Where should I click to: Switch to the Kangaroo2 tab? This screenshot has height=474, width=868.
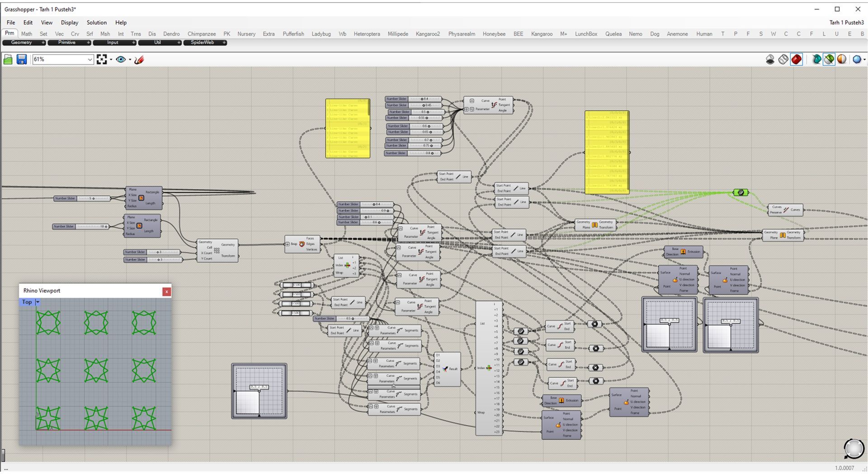click(427, 34)
